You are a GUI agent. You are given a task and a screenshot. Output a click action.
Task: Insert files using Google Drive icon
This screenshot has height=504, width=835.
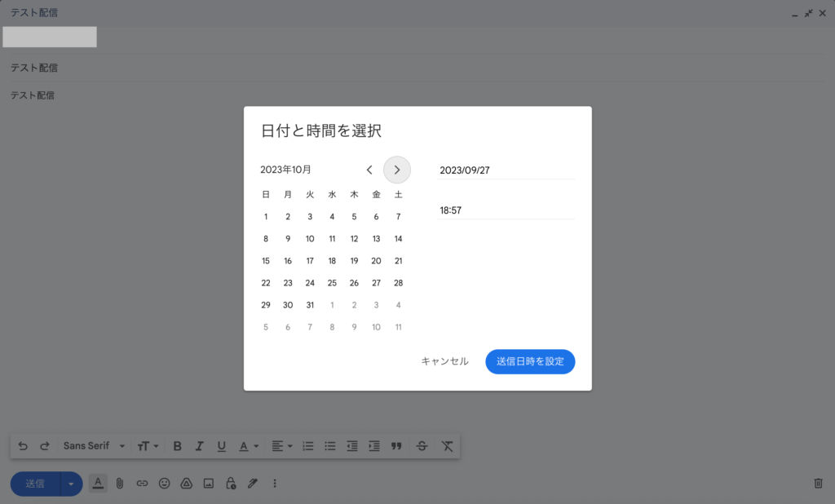point(186,483)
